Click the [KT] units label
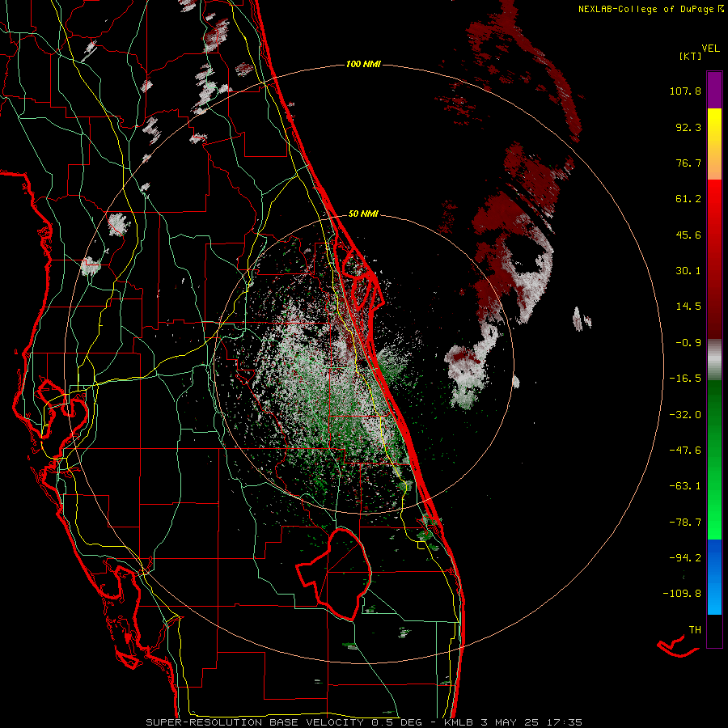Viewport: 728px width, 728px height. (x=691, y=56)
